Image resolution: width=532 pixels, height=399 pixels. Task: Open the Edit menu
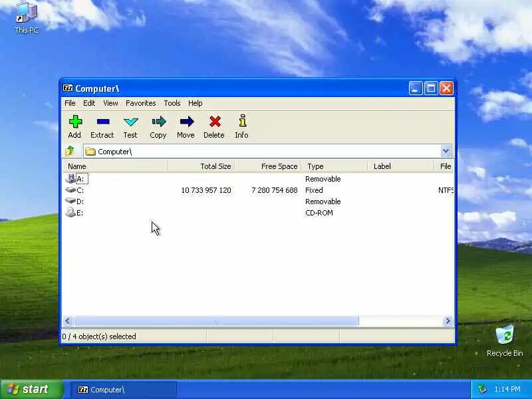click(x=89, y=103)
